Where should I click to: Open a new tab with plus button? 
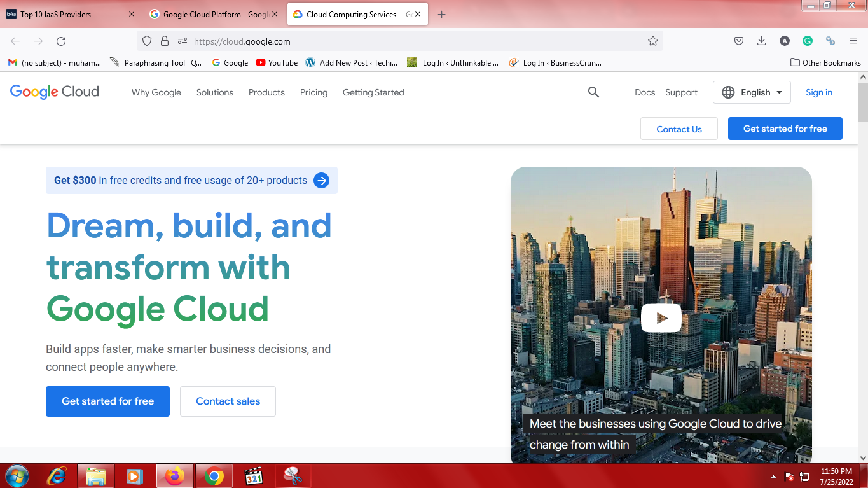(442, 14)
